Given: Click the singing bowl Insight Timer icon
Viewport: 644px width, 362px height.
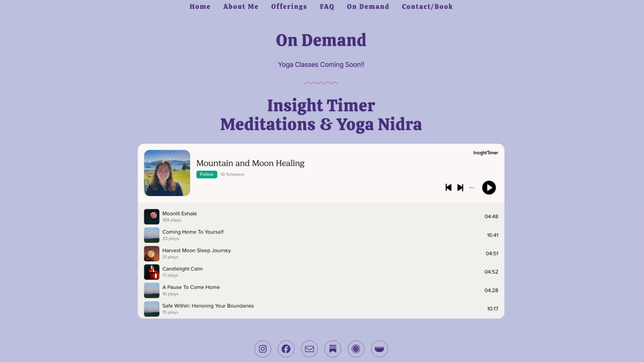Looking at the screenshot, I should point(379,349).
